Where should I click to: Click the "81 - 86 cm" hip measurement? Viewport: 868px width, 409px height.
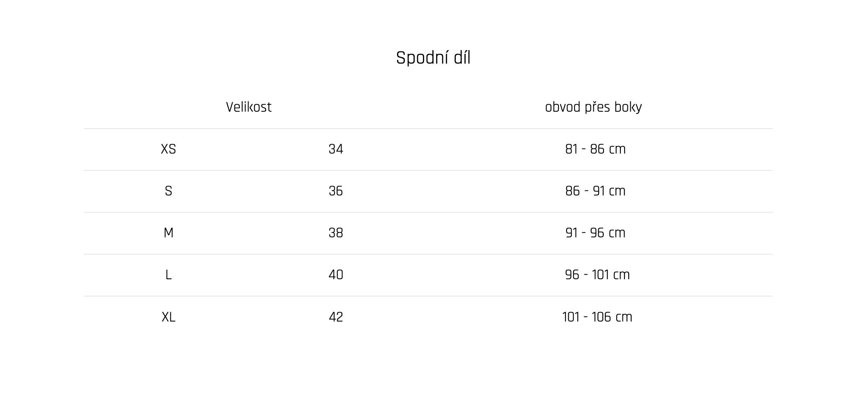click(x=595, y=149)
